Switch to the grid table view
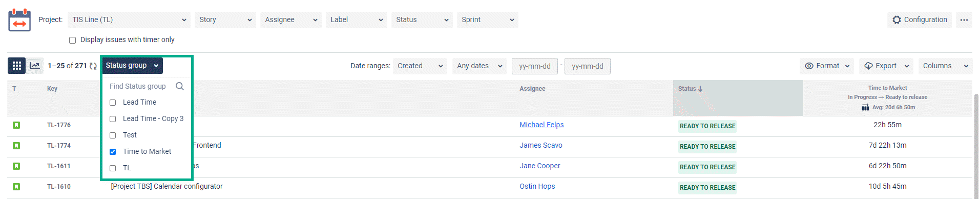The width and height of the screenshot is (980, 199). click(x=17, y=66)
